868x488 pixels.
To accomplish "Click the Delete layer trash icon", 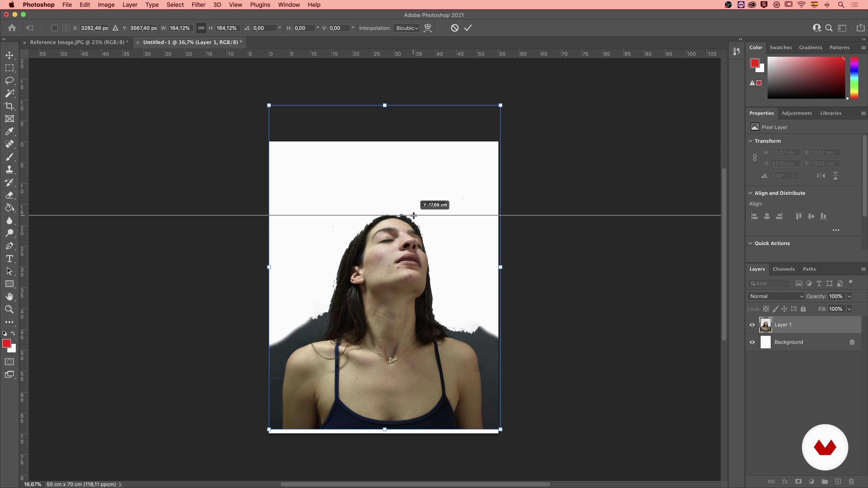I will tap(851, 482).
